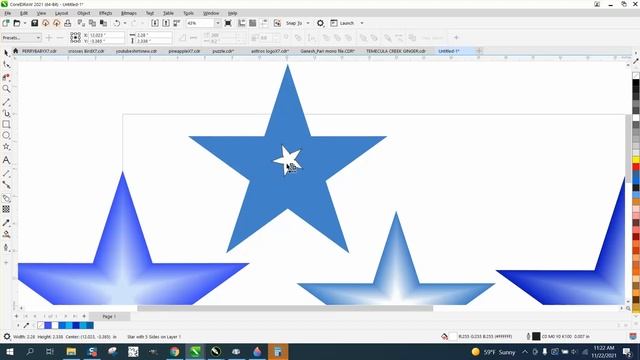Open Windows Start menu
The image size is (640, 360).
pyautogui.click(x=9, y=351)
